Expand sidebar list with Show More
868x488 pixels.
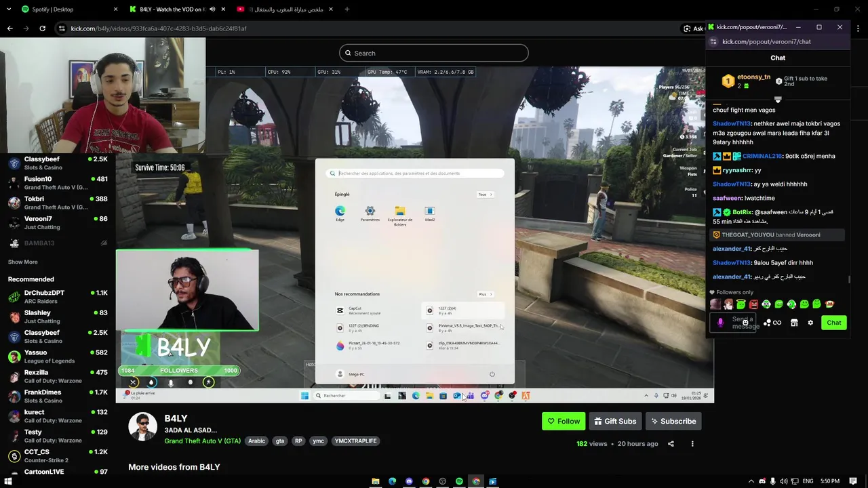pos(22,262)
